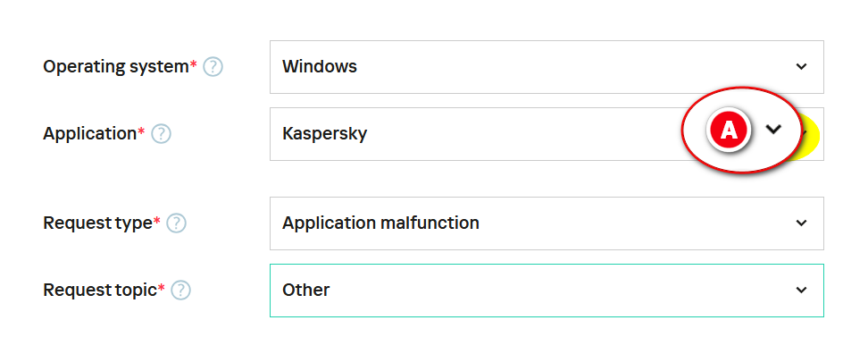The height and width of the screenshot is (354, 868).
Task: Click the Application field label
Action: click(x=89, y=134)
